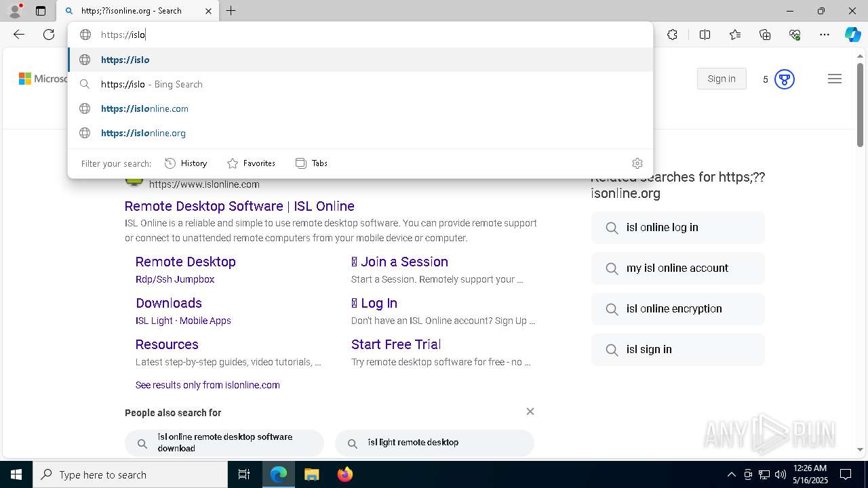The height and width of the screenshot is (488, 868).
Task: Click the browser Back arrow
Action: click(x=19, y=35)
